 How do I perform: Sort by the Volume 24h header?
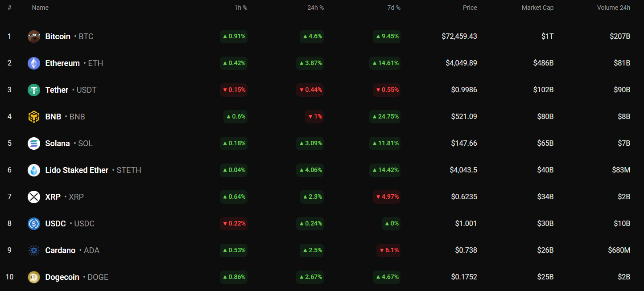point(613,8)
